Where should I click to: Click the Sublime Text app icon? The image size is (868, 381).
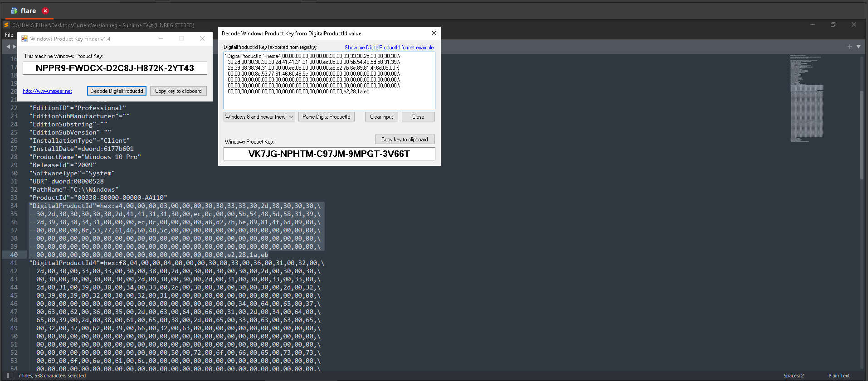7,25
